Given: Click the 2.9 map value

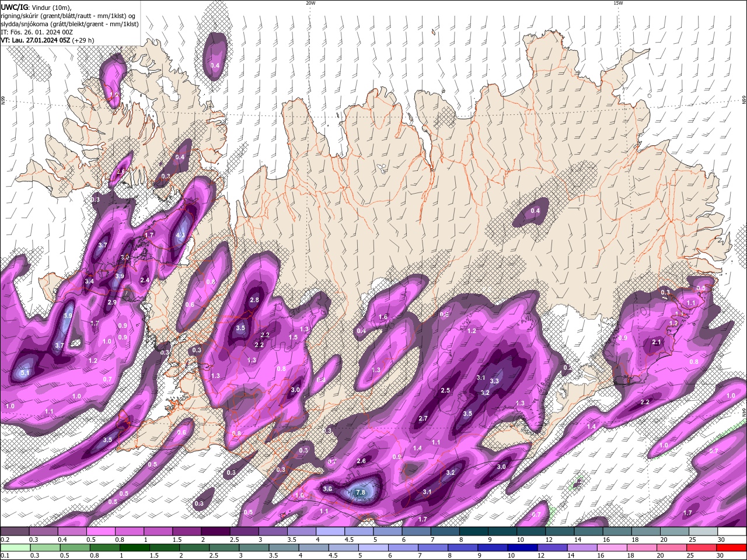Looking at the screenshot, I should [x=112, y=302].
